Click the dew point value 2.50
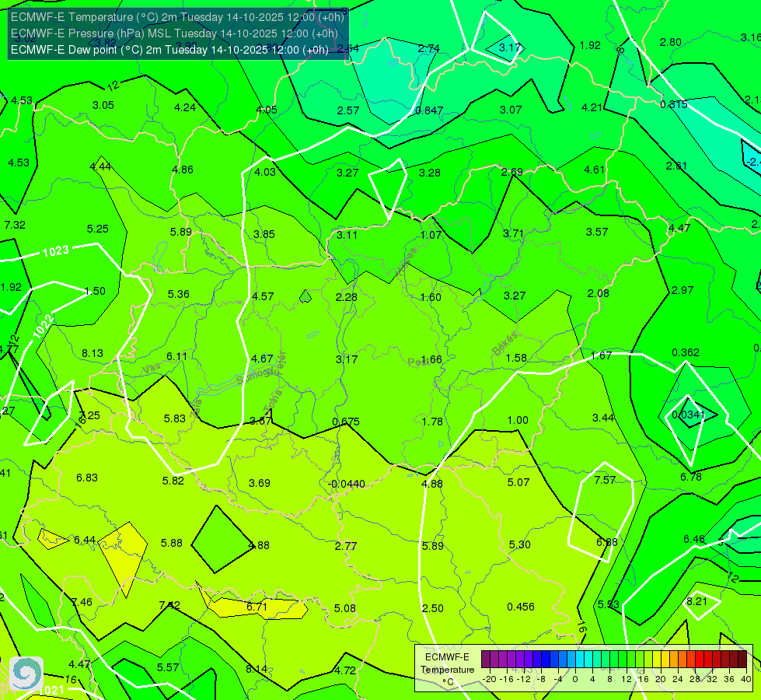761x700 pixels. click(x=433, y=609)
